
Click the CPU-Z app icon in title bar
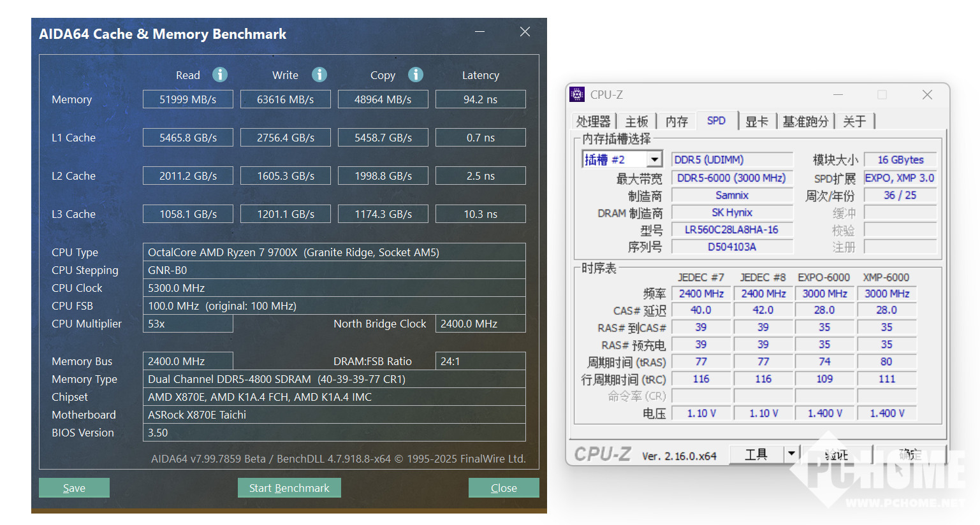click(x=577, y=94)
